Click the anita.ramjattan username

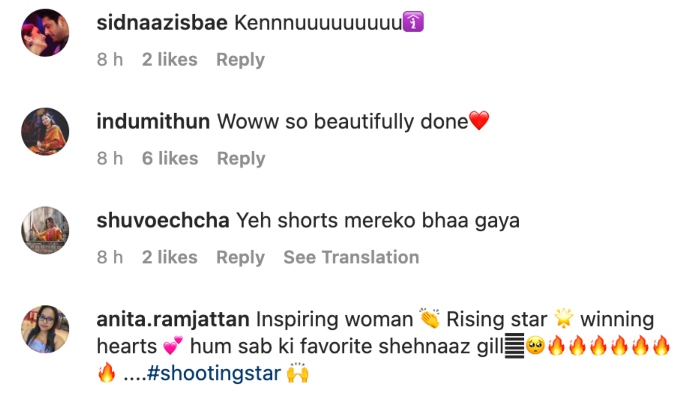click(172, 320)
